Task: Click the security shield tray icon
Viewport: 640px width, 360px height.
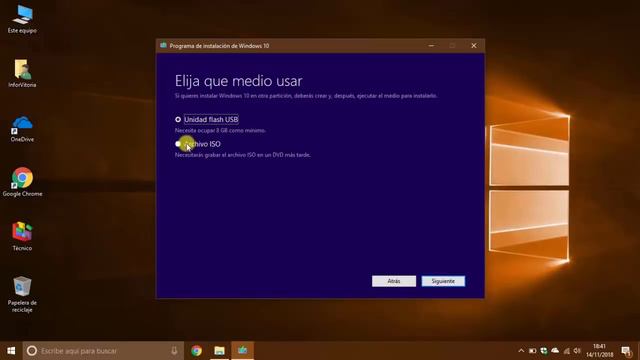Action: pos(544,351)
